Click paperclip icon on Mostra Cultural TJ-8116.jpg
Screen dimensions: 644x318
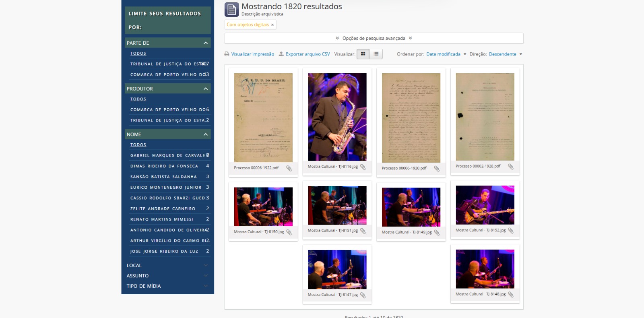pyautogui.click(x=363, y=167)
